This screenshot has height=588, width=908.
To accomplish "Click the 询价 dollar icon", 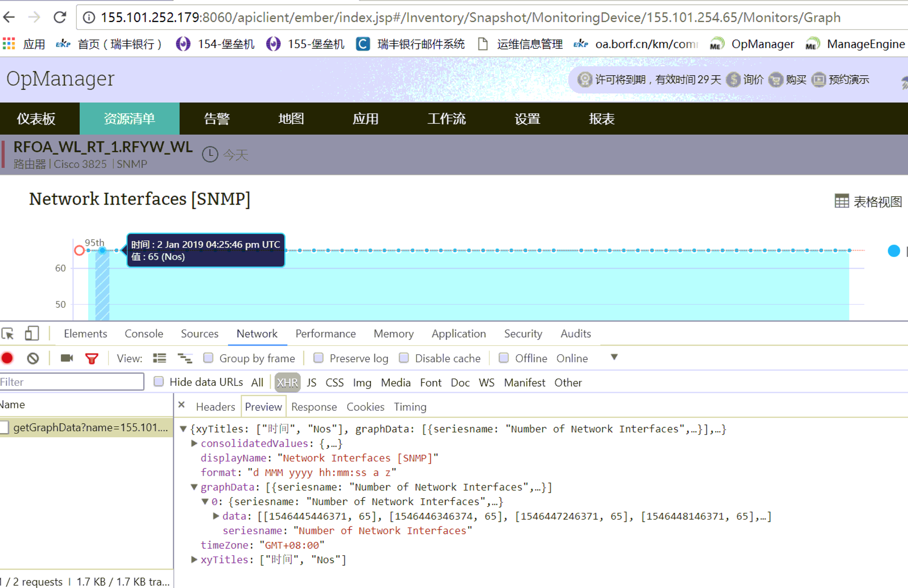I will coord(733,79).
